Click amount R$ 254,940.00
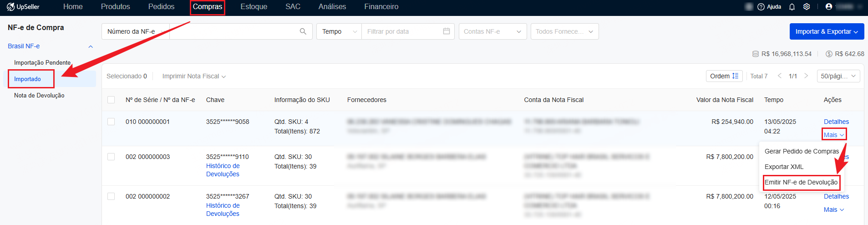The height and width of the screenshot is (225, 868). (x=732, y=122)
